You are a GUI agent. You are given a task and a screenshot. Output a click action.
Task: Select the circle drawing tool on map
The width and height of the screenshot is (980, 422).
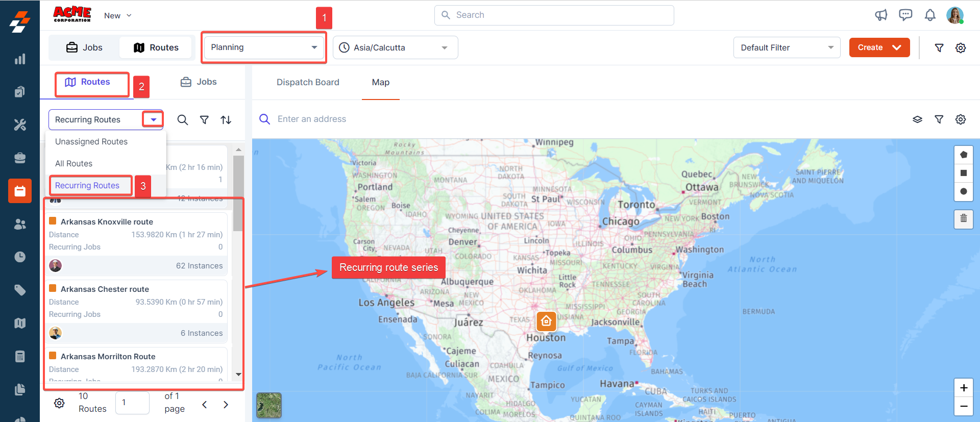pos(964,191)
